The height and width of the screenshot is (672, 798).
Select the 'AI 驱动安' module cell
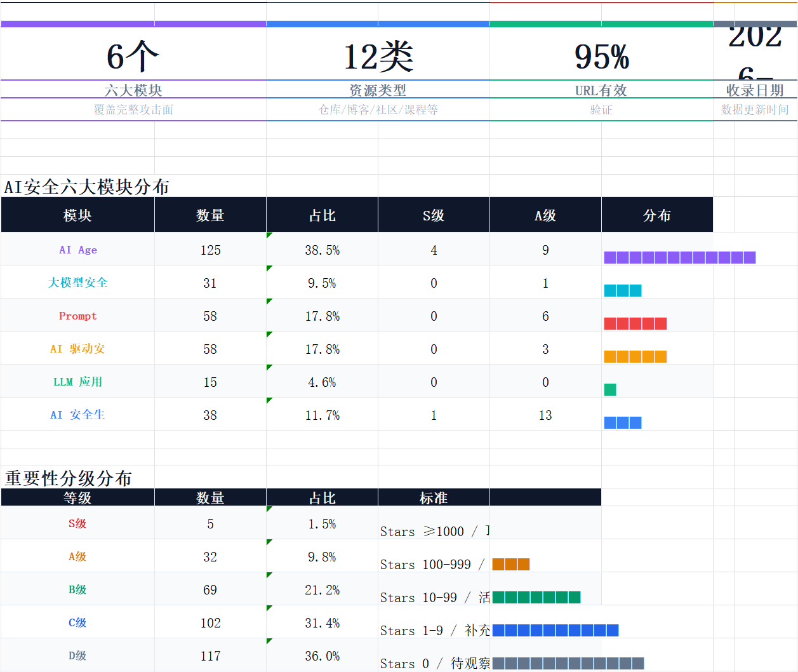(77, 348)
